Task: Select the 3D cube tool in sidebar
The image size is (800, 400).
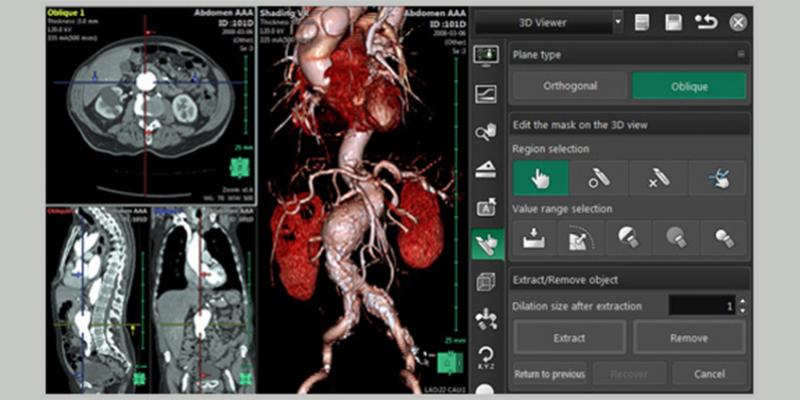Action: (x=487, y=282)
